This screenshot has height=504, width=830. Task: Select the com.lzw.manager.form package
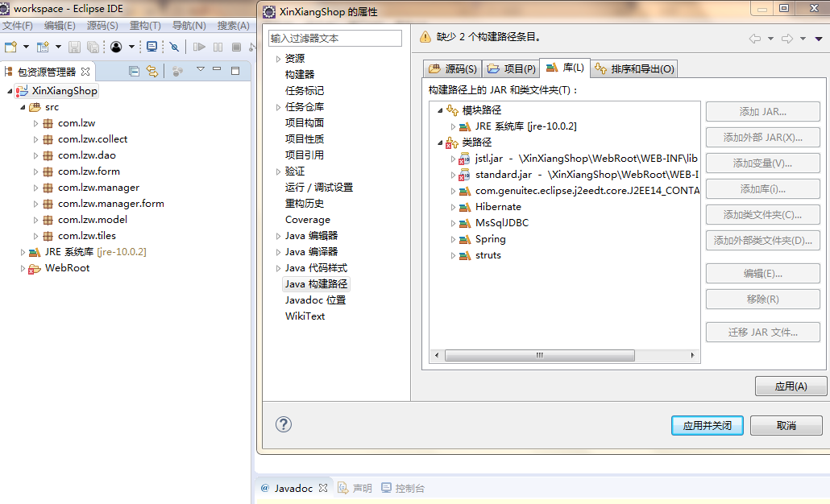tap(110, 204)
